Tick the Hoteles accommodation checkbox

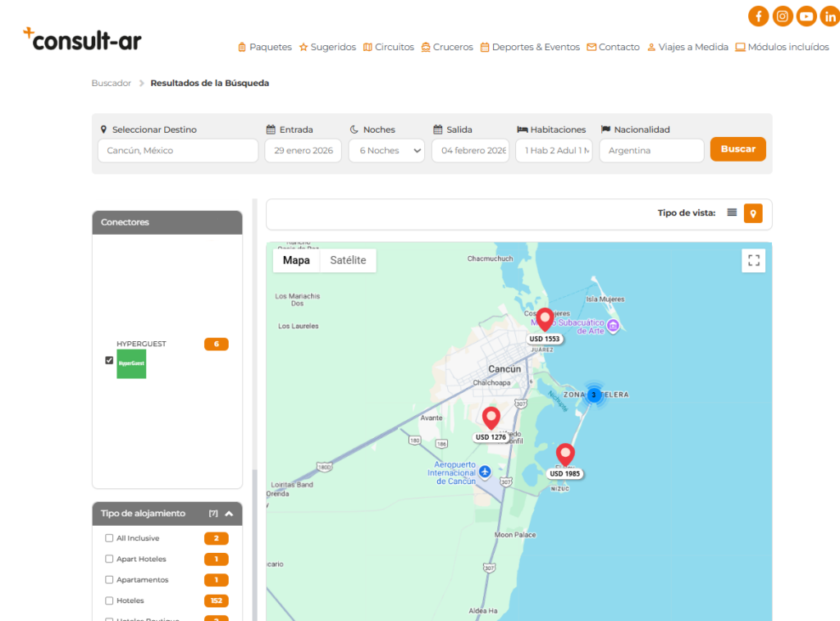click(109, 600)
